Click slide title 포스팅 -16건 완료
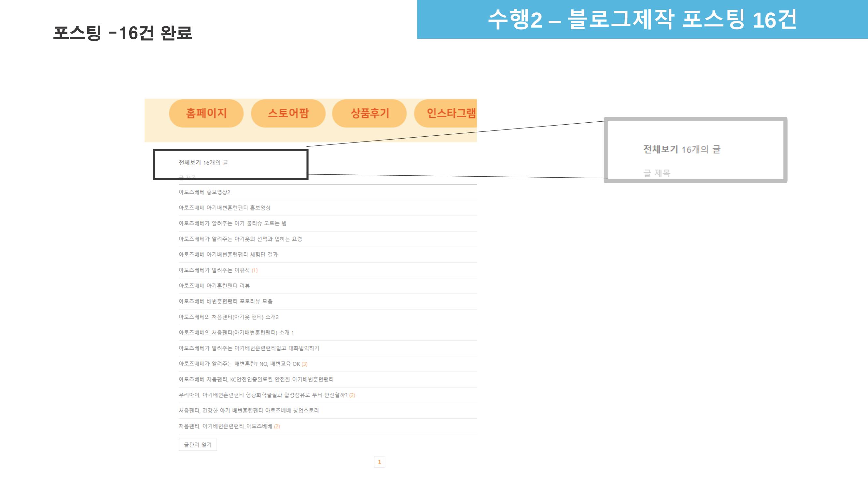This screenshot has height=488, width=868. (123, 33)
